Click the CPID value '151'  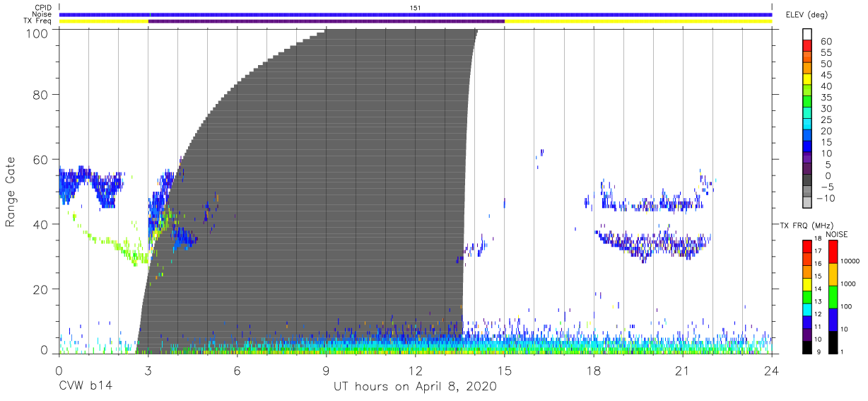(416, 7)
